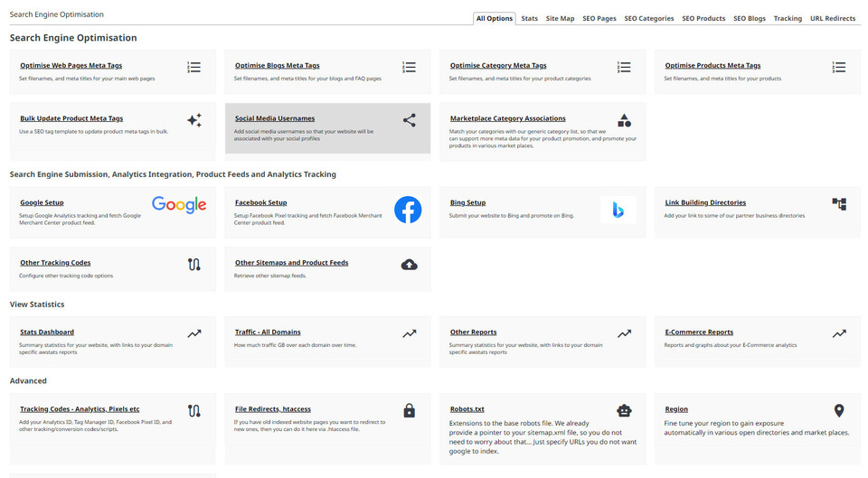Click the Google logo icon
The width and height of the screenshot is (868, 478).
(x=179, y=205)
